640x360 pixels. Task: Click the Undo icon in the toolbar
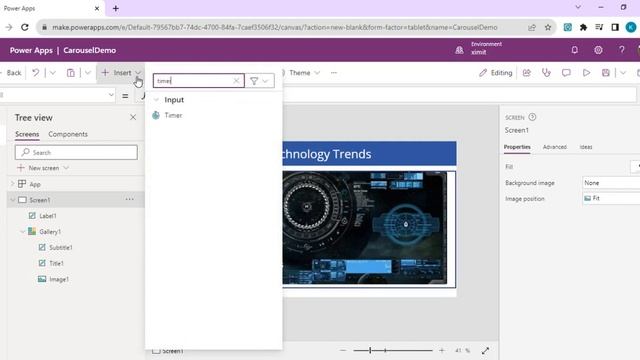[36, 73]
